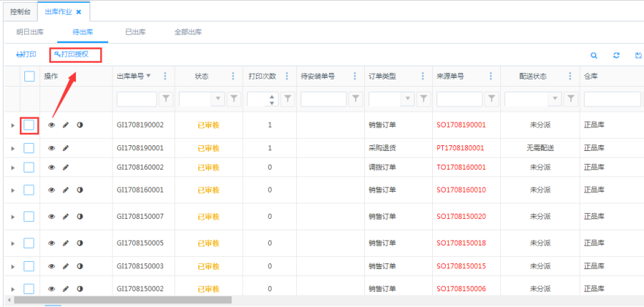The image size is (644, 307).
Task: Click the 打印授权 button
Action: [x=75, y=54]
